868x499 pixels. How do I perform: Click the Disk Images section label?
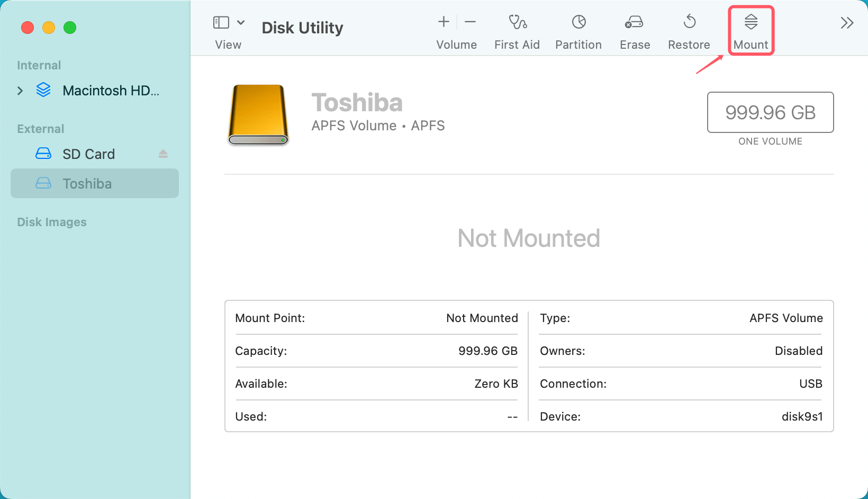coord(51,222)
